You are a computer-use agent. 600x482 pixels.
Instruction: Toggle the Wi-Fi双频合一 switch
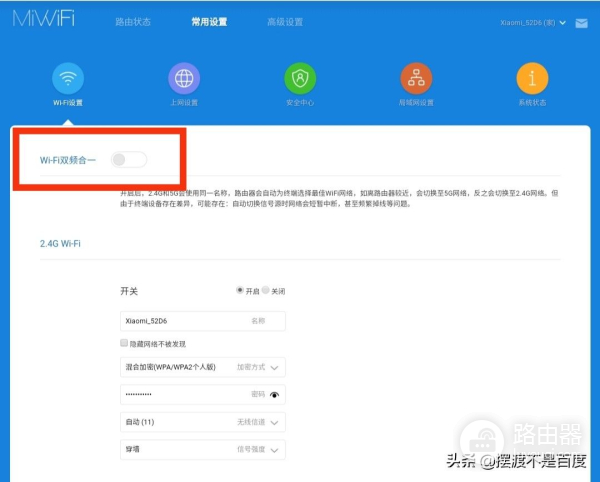pos(129,159)
